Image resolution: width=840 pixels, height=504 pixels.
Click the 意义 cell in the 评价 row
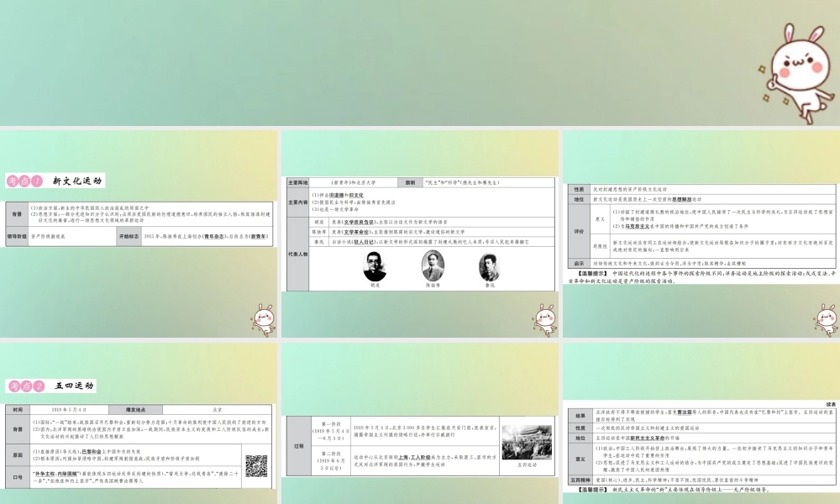[600, 219]
